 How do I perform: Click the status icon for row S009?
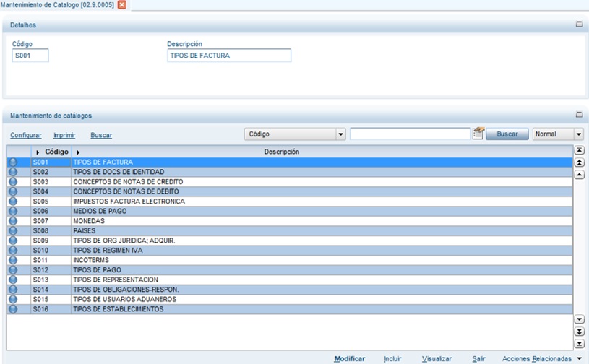[x=13, y=240]
